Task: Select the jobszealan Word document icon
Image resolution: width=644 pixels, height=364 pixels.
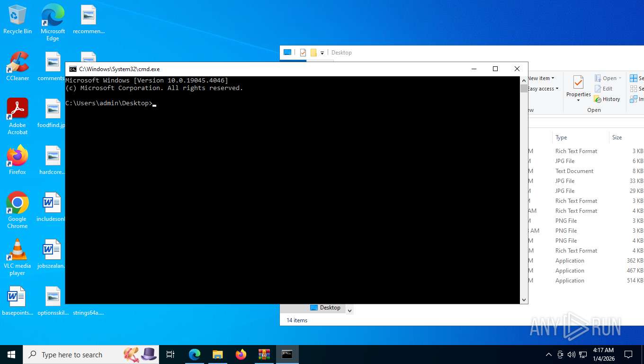Action: 51,254
